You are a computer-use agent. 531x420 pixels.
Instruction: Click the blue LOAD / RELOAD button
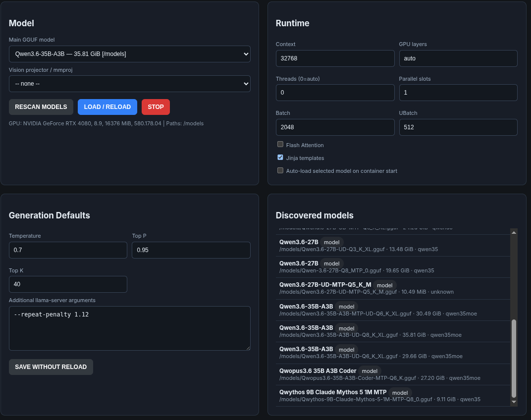pyautogui.click(x=107, y=107)
